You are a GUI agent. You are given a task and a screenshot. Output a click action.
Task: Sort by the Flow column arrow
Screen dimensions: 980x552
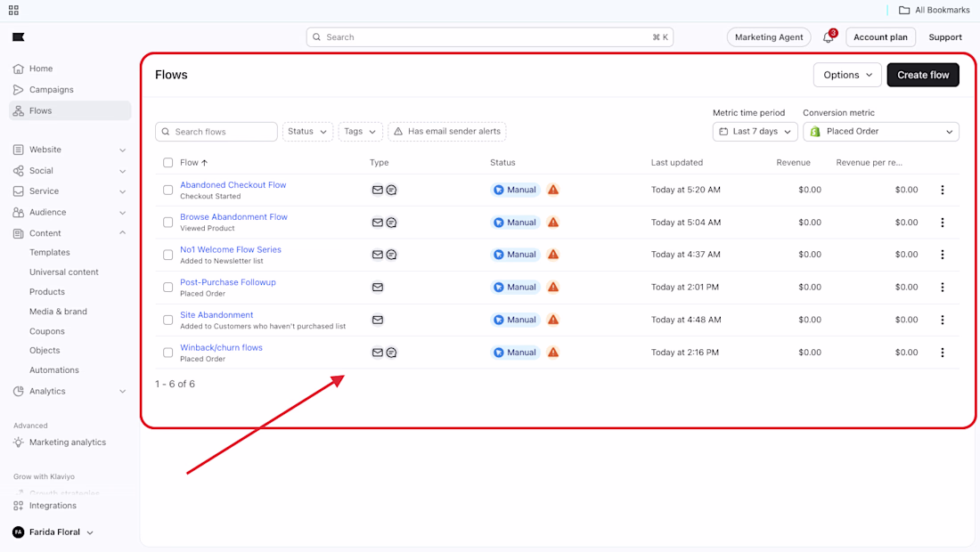click(x=204, y=163)
